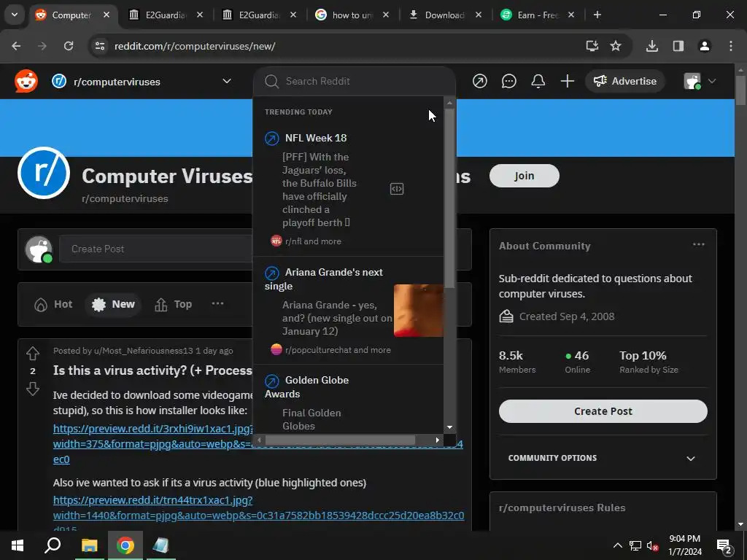The image size is (747, 560).
Task: Open more sort options ellipsis
Action: click(217, 303)
